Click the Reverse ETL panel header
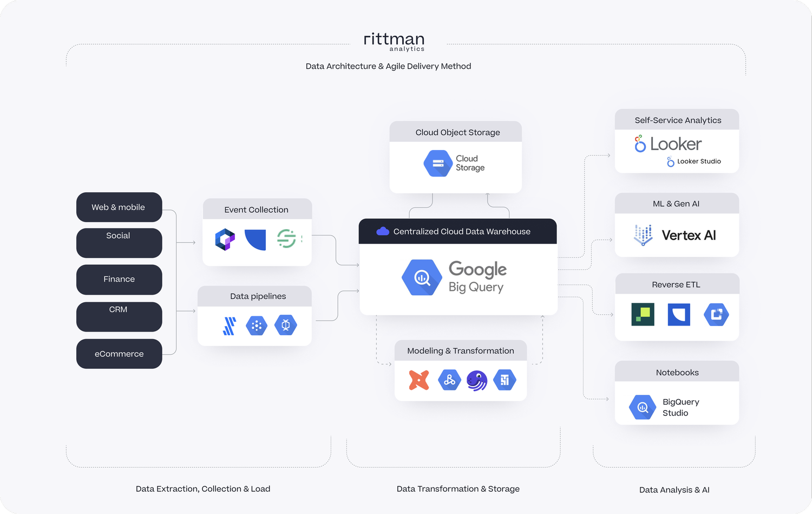Viewport: 812px width, 514px height. tap(676, 284)
